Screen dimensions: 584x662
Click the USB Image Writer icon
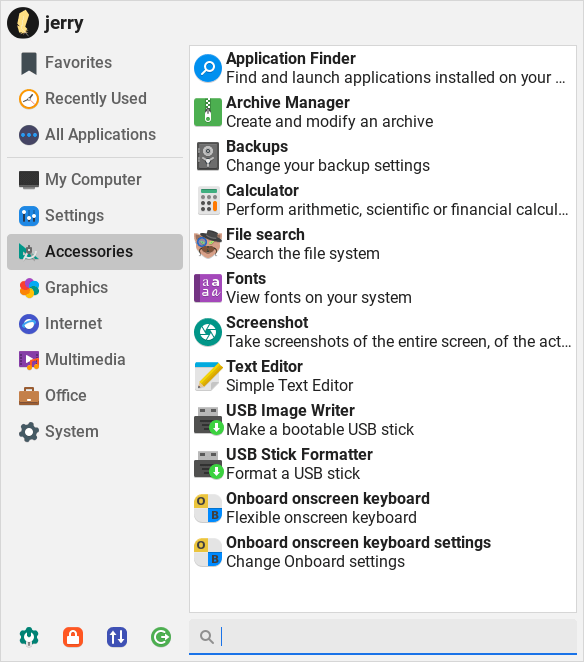(x=208, y=420)
